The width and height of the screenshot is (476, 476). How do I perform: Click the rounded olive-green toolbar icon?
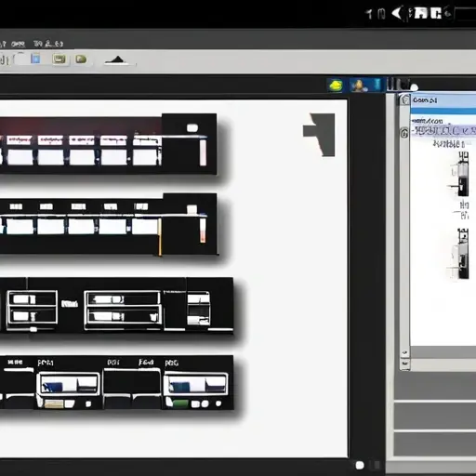(x=81, y=59)
